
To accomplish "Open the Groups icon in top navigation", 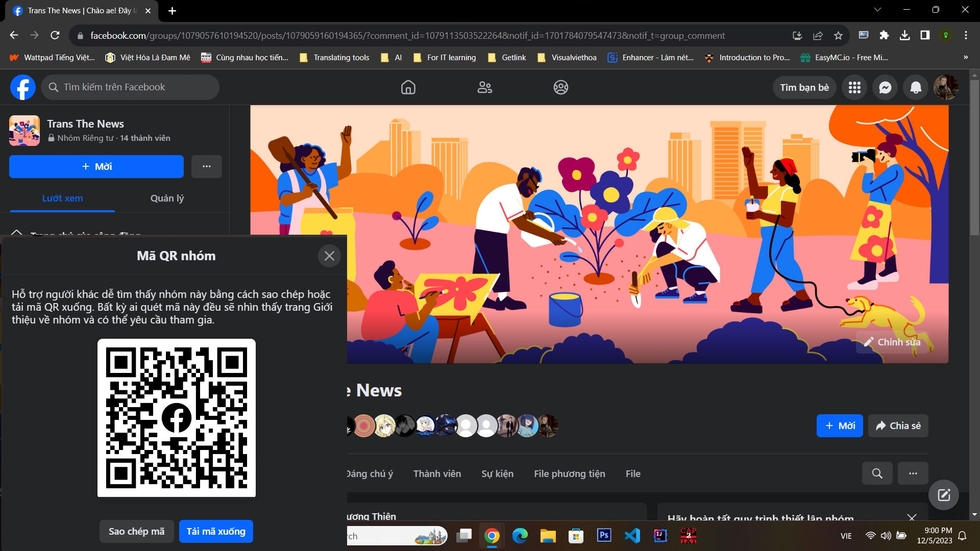I will point(484,87).
